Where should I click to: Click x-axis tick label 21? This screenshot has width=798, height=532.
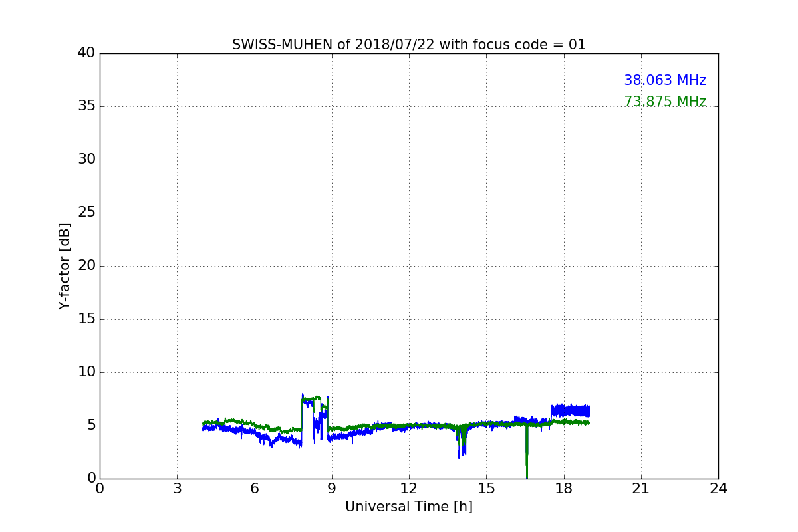coord(641,489)
